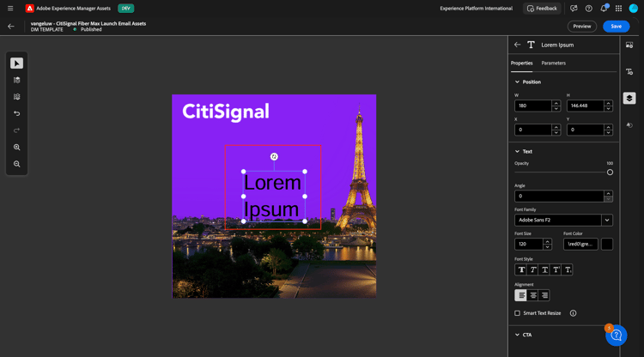The image size is (644, 357).
Task: Click the send layer backward icon
Action: (x=17, y=97)
